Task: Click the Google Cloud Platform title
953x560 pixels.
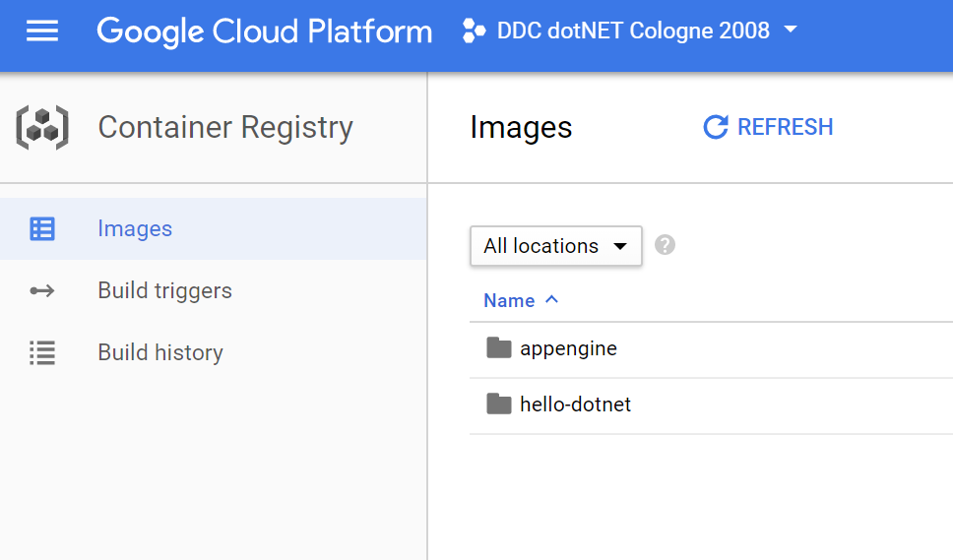Action: pos(264,31)
